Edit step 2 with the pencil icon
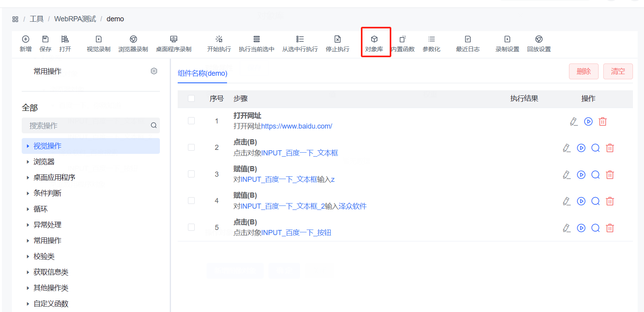The width and height of the screenshot is (644, 312). [567, 148]
